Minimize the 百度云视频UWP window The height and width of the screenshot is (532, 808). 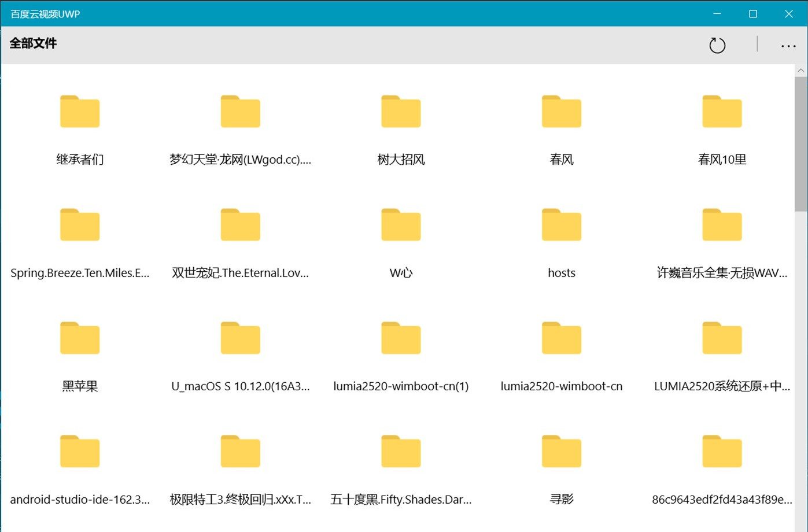717,14
